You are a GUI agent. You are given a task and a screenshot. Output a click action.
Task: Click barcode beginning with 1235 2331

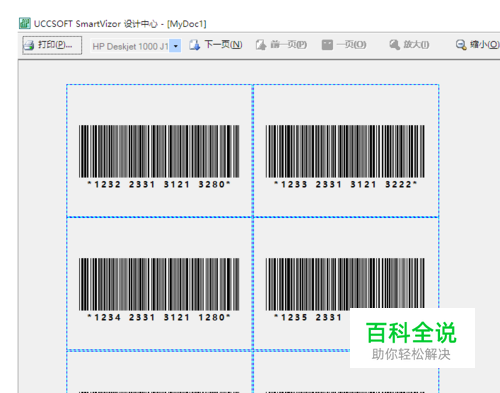point(345,283)
